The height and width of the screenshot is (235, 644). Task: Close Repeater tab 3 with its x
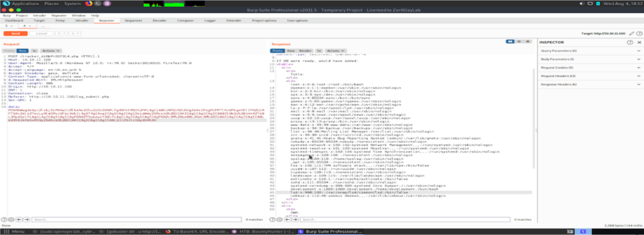coord(11,26)
